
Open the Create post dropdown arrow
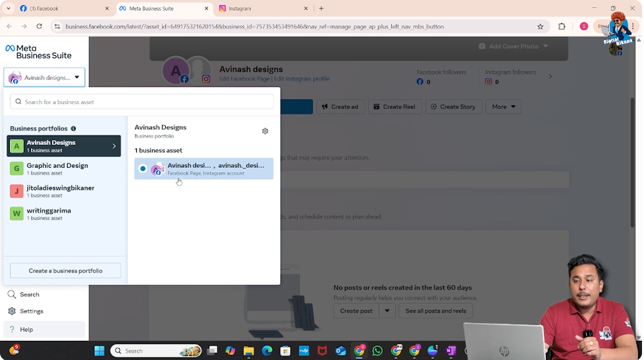pos(387,311)
